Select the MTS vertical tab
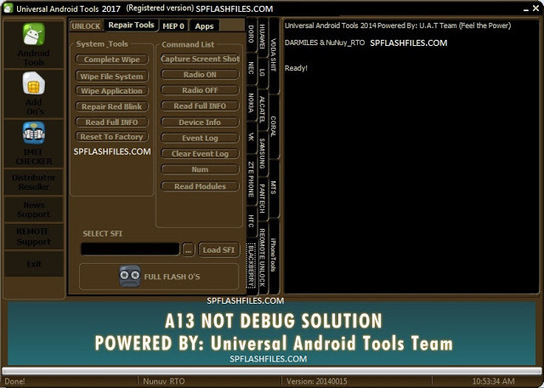The width and height of the screenshot is (544, 388). tap(274, 188)
